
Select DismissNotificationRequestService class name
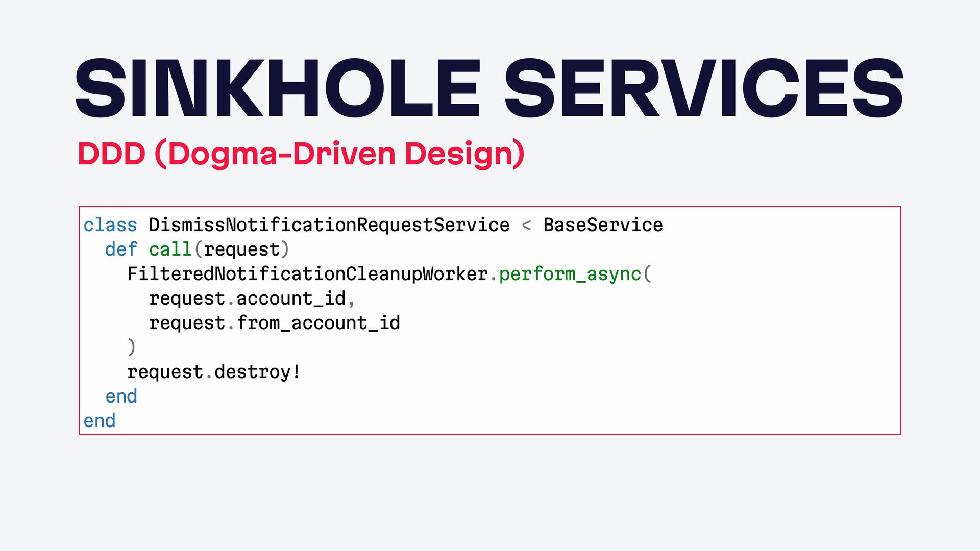329,224
